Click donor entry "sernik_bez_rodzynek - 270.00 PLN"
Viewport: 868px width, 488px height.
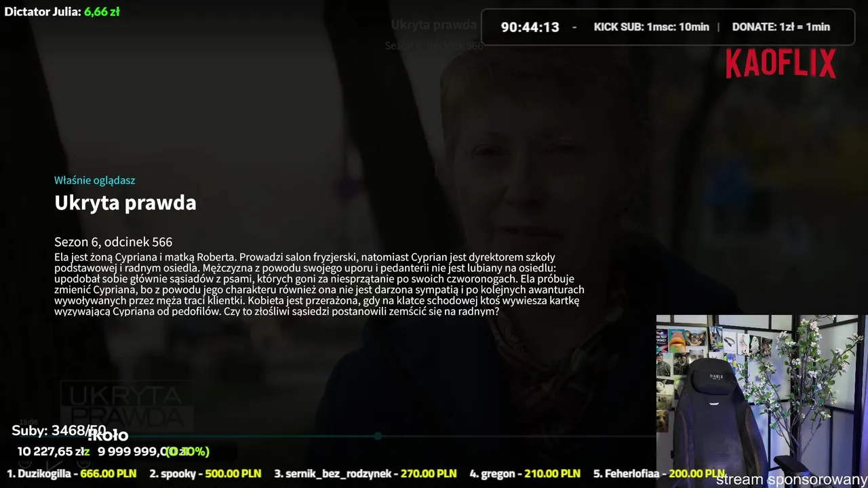(x=365, y=474)
